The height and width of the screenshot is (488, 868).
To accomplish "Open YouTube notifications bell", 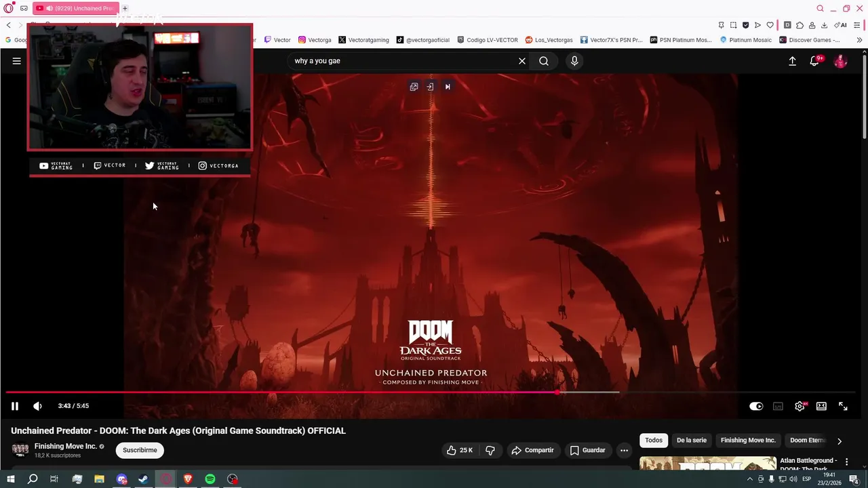I will pyautogui.click(x=815, y=61).
